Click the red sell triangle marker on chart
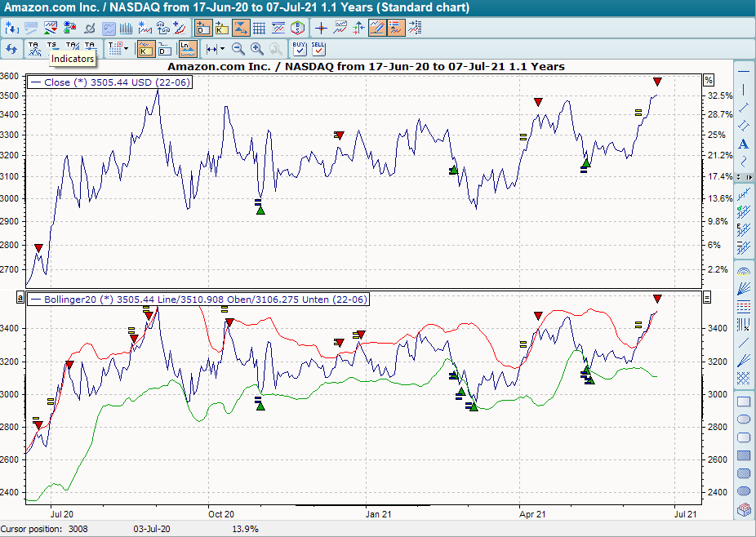Viewport: 756px width, 537px height. (537, 102)
